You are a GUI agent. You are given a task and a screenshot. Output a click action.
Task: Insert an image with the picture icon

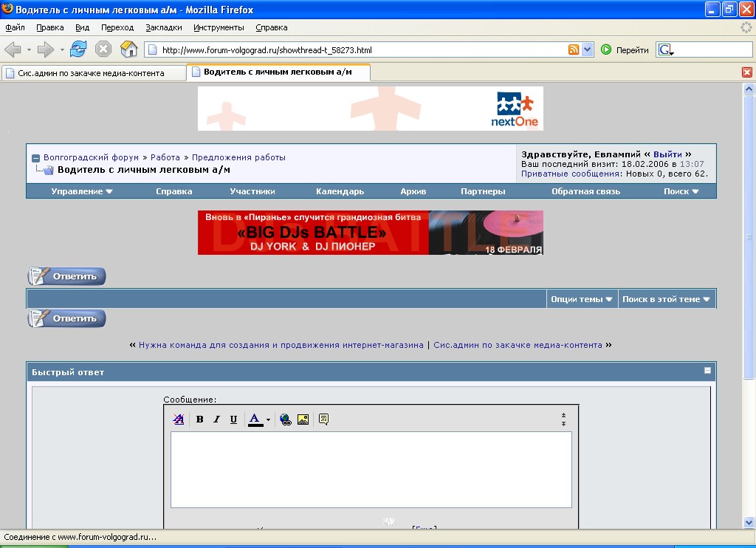point(303,419)
